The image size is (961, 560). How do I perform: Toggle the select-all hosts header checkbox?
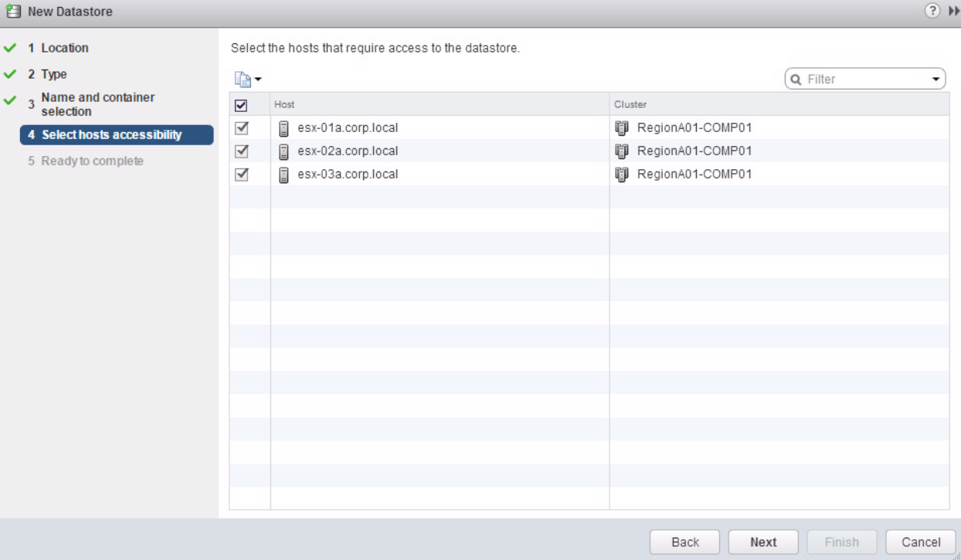[241, 105]
